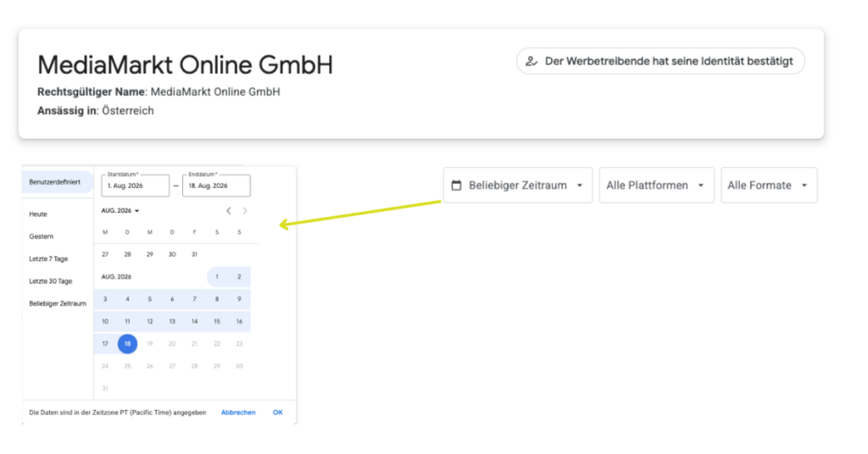
Task: Click the Enddatum input field
Action: point(216,185)
